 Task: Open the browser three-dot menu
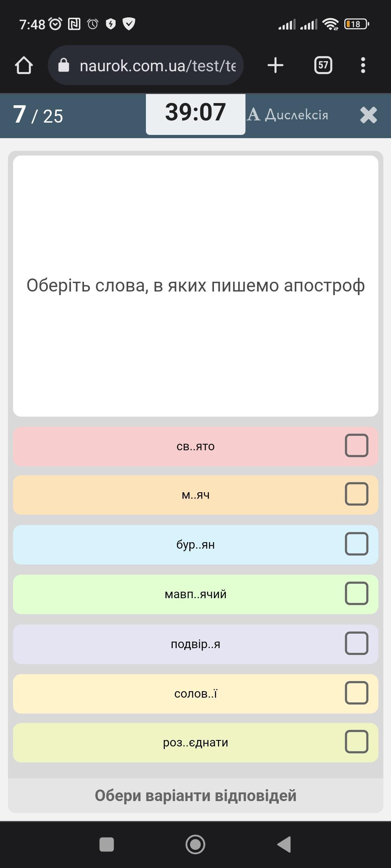(x=363, y=65)
